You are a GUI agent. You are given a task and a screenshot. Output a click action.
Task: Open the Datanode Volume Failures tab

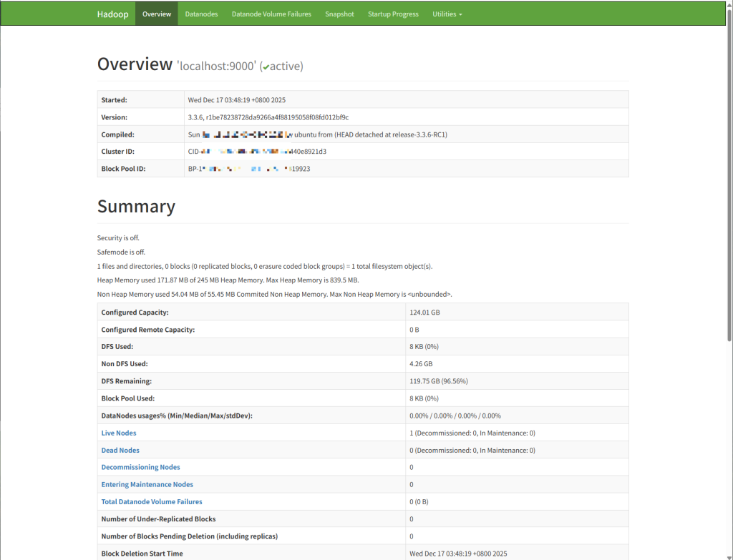click(x=271, y=13)
